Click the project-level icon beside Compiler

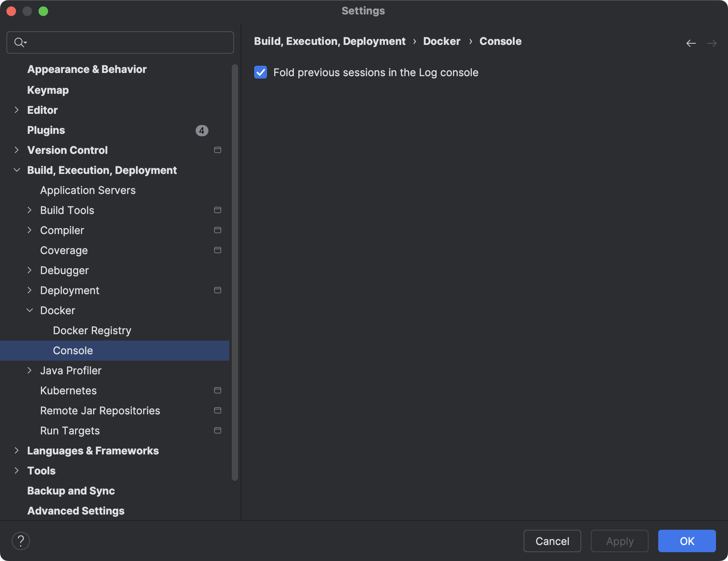218,230
